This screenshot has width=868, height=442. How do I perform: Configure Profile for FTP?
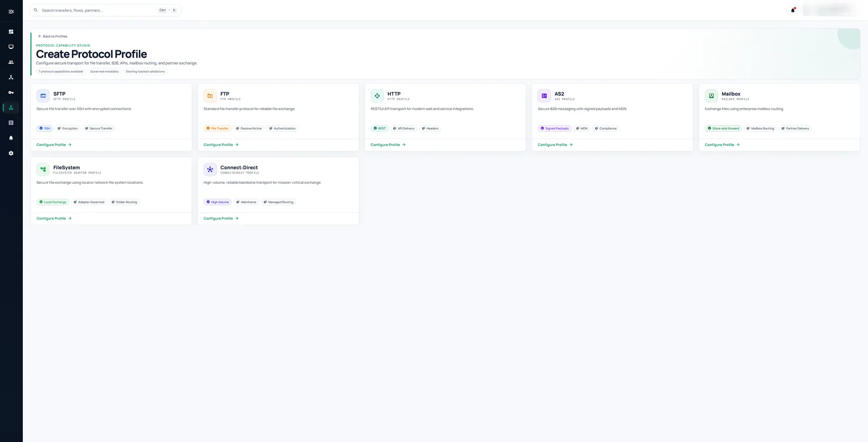[x=221, y=145]
